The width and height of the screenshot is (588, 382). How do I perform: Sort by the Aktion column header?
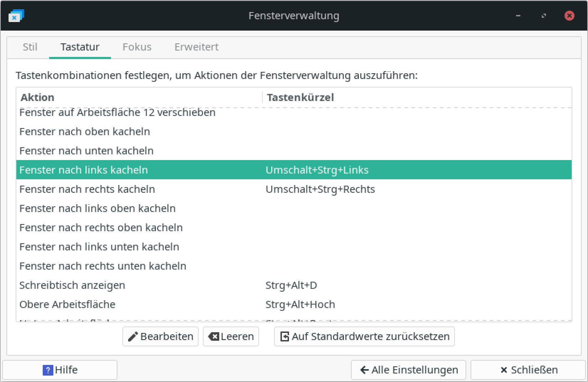(x=37, y=97)
